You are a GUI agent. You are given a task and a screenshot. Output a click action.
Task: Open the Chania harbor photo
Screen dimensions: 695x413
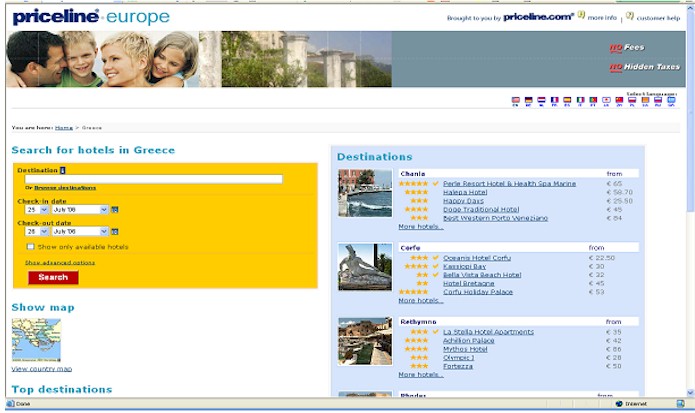pyautogui.click(x=365, y=193)
